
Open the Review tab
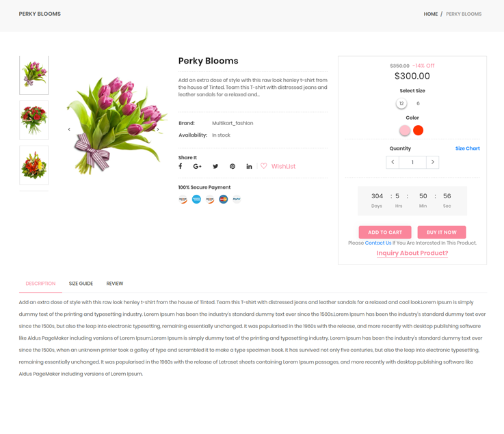click(x=115, y=284)
